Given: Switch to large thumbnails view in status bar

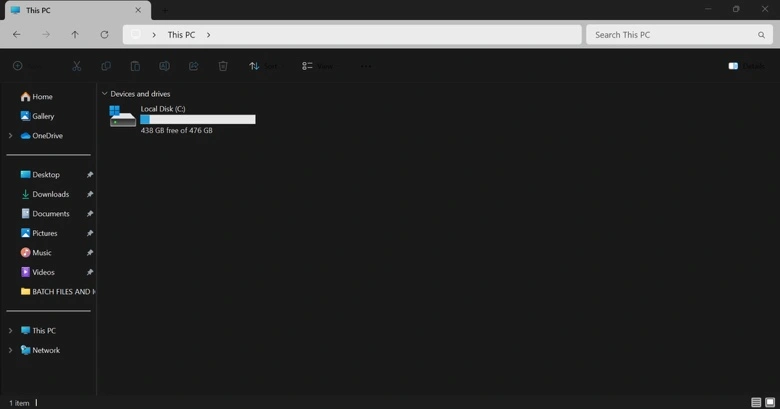Looking at the screenshot, I should pos(770,403).
